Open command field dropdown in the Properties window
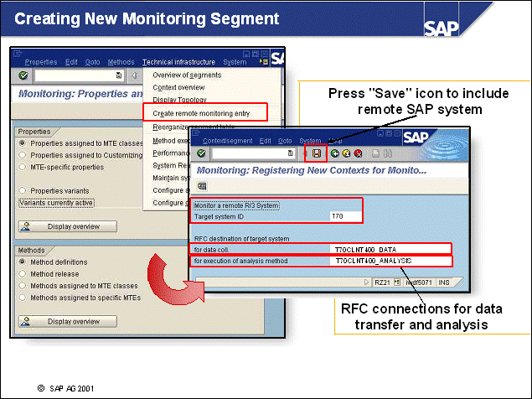 click(x=119, y=76)
